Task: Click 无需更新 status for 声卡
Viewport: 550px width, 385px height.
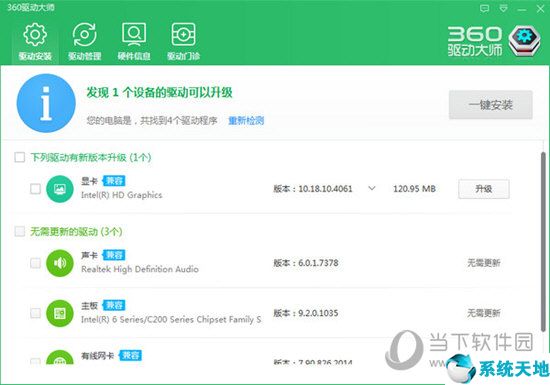Action: point(484,263)
